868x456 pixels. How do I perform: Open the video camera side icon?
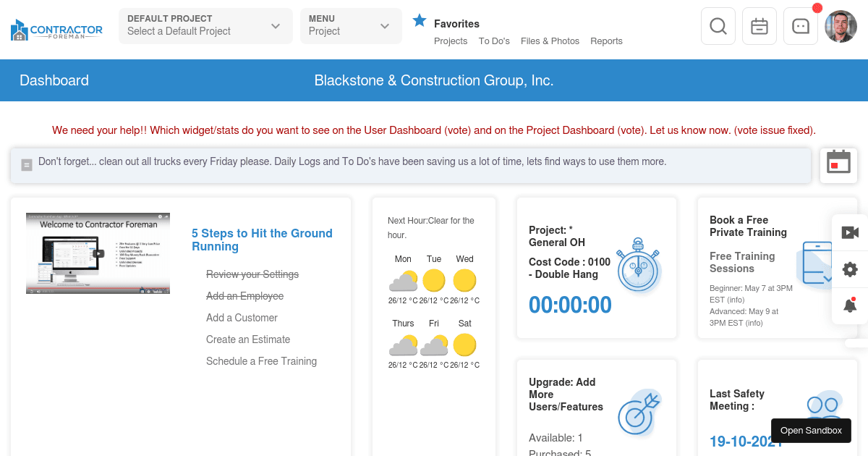[850, 232]
